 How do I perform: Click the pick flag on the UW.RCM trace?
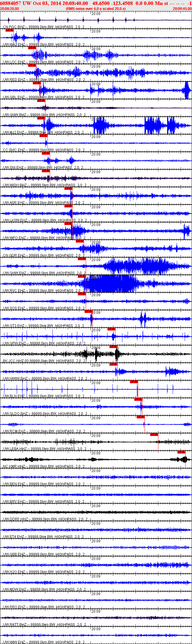tap(141, 417)
